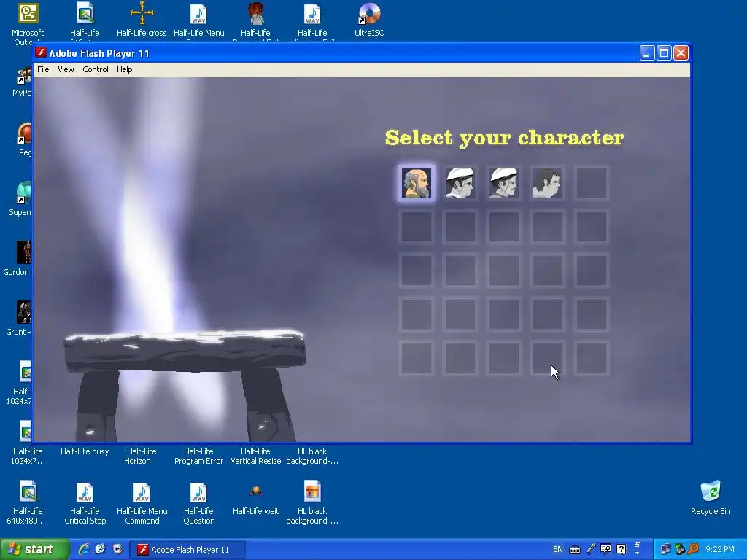Minimize the Adobe Flash Player window
Viewport: 747px width, 560px height.
coord(646,52)
